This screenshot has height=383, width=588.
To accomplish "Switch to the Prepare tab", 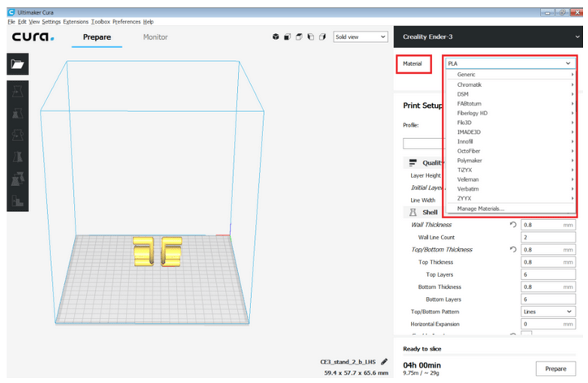I will pyautogui.click(x=97, y=37).
